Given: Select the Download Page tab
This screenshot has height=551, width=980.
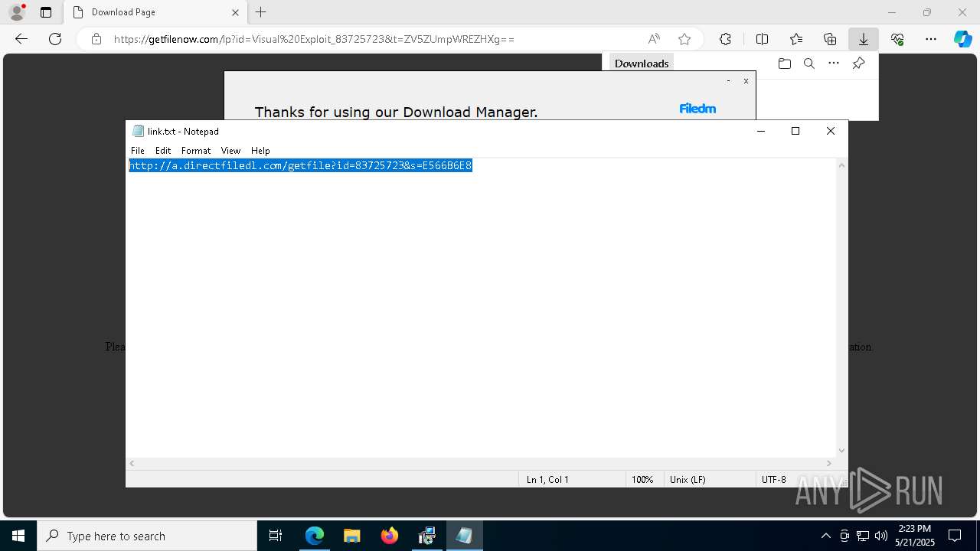Looking at the screenshot, I should [155, 12].
